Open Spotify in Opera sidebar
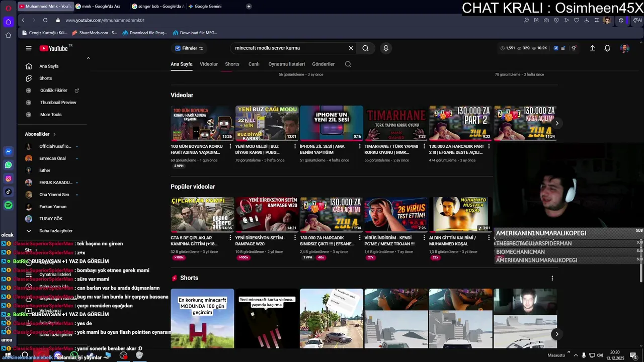 (8, 205)
